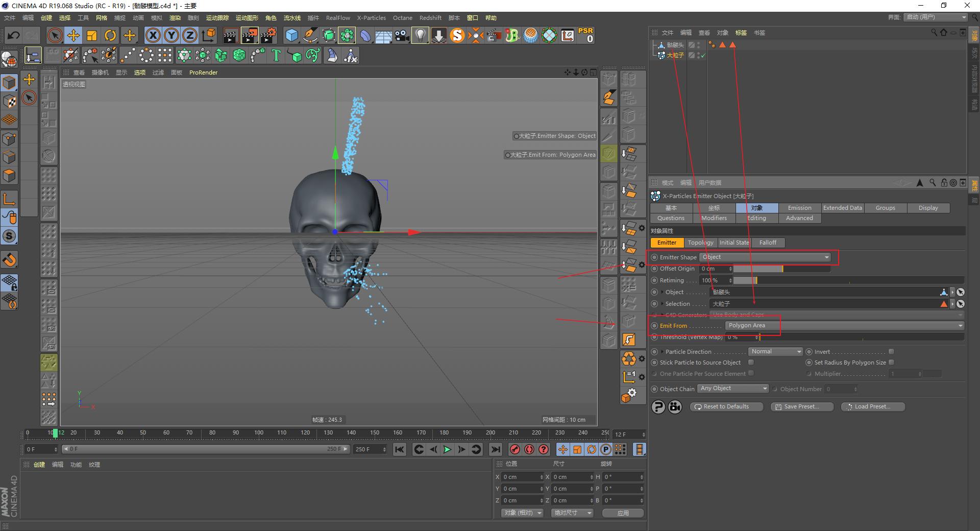Select the Live Selection tool

54,35
